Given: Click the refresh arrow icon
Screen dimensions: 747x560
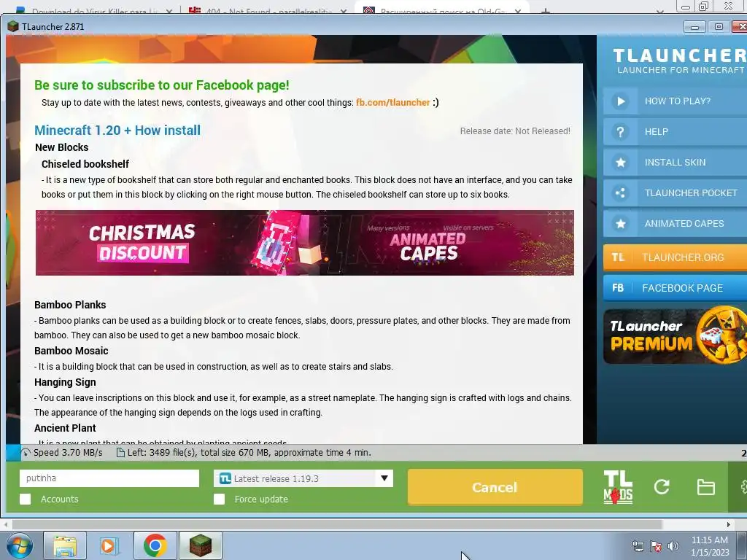Looking at the screenshot, I should 662,486.
